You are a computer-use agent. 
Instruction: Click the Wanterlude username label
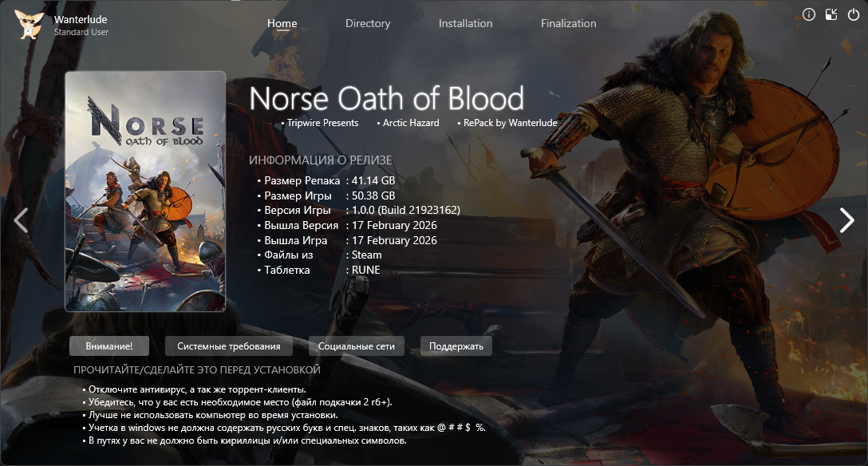[x=81, y=19]
